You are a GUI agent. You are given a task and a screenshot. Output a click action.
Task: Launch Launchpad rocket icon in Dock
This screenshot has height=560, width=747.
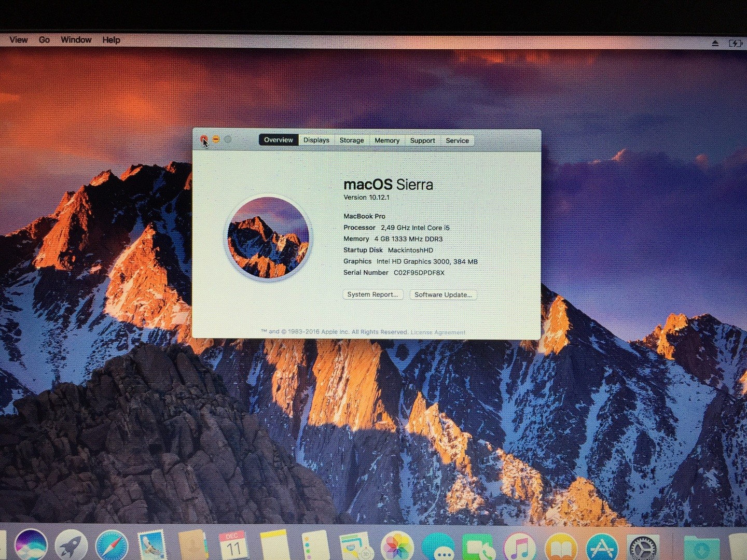coord(71,545)
